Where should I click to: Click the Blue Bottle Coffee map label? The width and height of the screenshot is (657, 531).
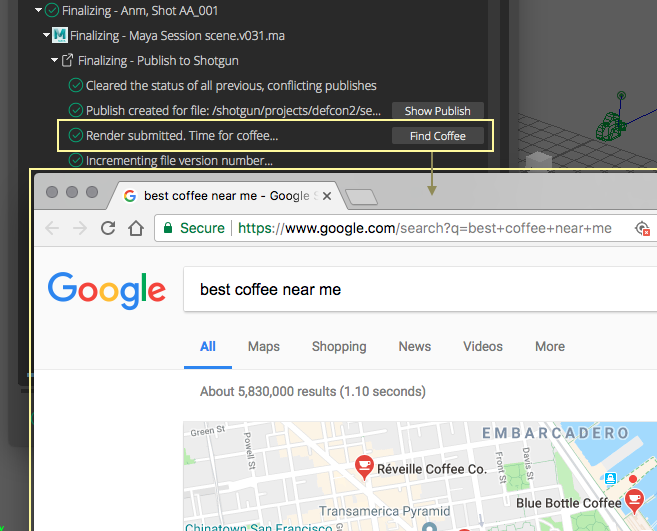(x=569, y=503)
